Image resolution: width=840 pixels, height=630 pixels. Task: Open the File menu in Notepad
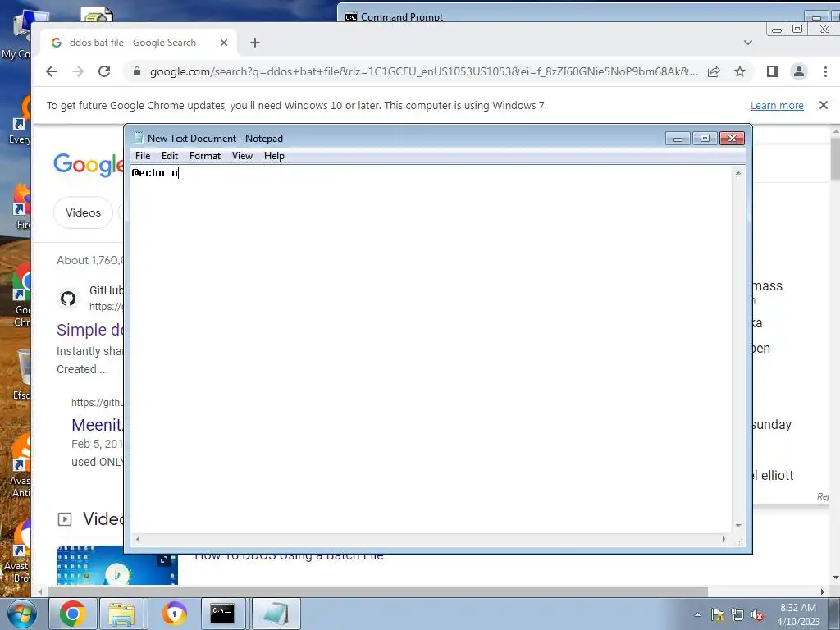pos(143,156)
